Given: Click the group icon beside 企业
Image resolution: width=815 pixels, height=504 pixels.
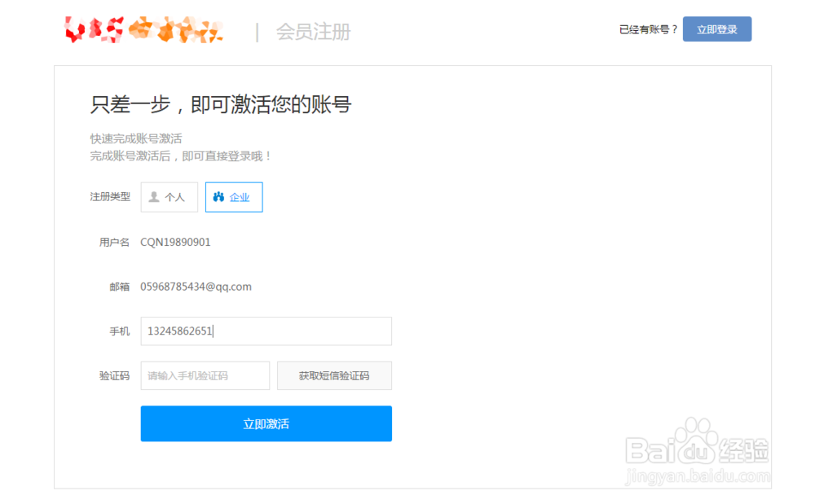Looking at the screenshot, I should coord(217,196).
